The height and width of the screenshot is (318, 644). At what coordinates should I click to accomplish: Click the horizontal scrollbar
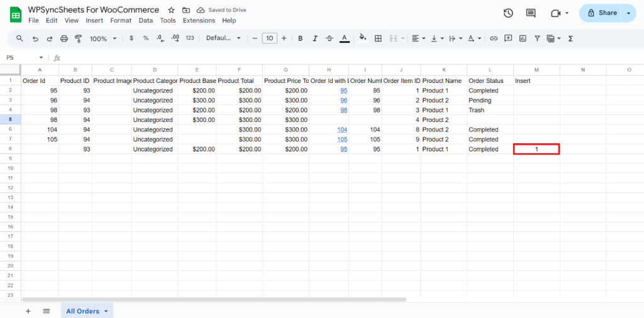coord(214,300)
